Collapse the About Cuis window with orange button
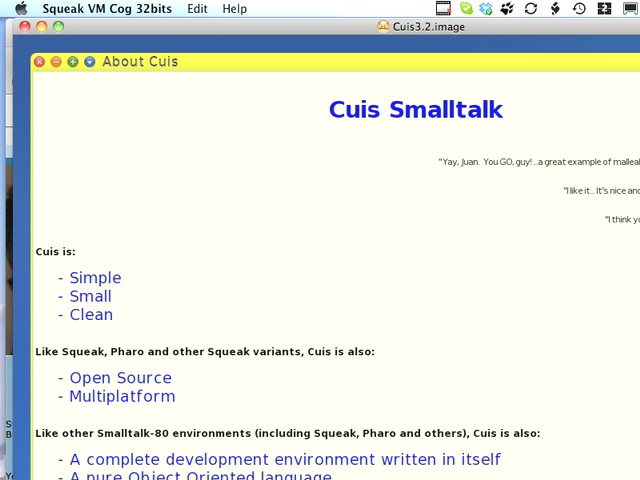The image size is (640, 480). point(56,62)
